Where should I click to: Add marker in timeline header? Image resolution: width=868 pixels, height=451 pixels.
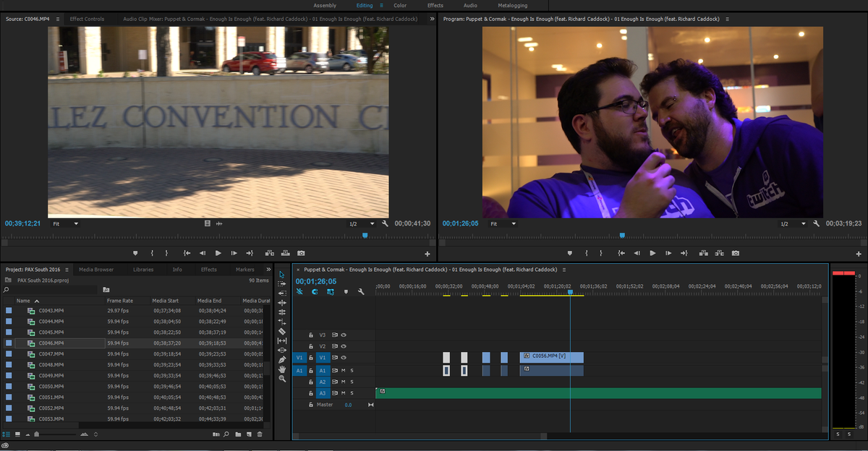[346, 292]
